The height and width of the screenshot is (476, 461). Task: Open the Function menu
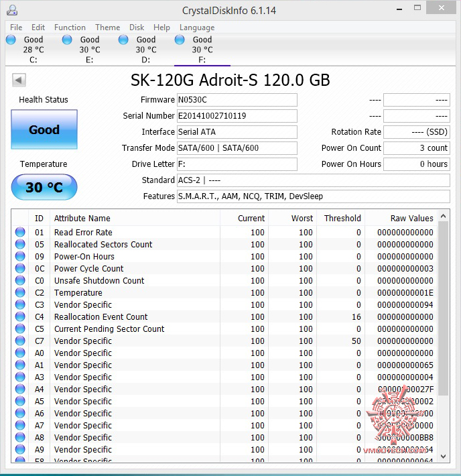(70, 27)
